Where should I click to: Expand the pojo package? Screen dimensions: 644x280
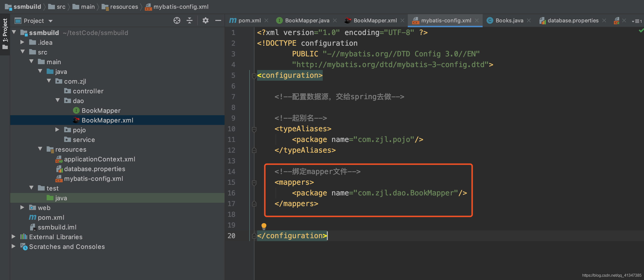(x=57, y=130)
